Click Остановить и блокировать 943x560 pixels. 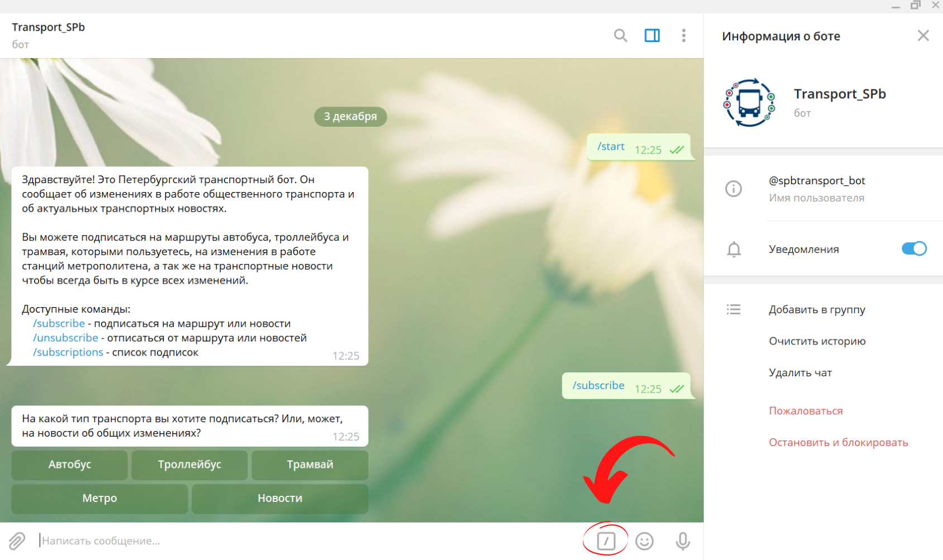tap(838, 442)
